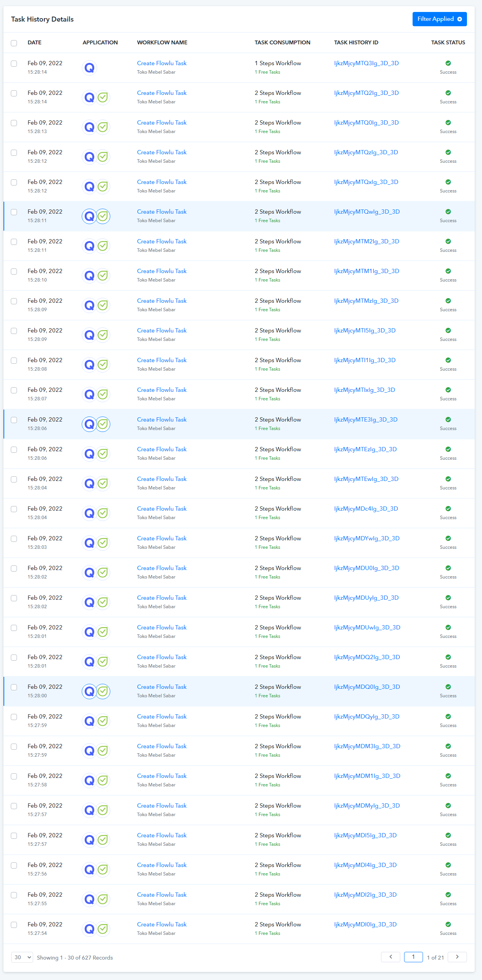Click Q icon in IjkzMjcyMTQwIg_3D_3D row
This screenshot has height=980, width=482.
pyautogui.click(x=89, y=216)
